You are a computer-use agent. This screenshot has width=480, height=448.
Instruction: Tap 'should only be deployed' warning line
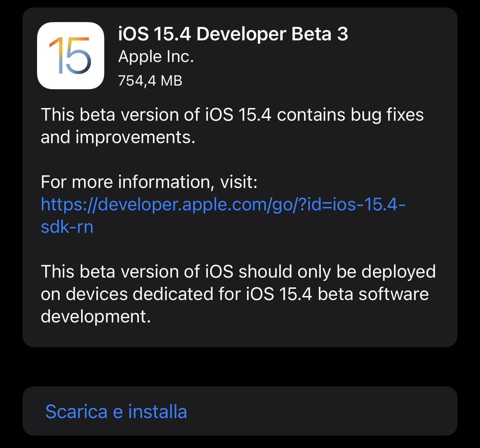[336, 271]
